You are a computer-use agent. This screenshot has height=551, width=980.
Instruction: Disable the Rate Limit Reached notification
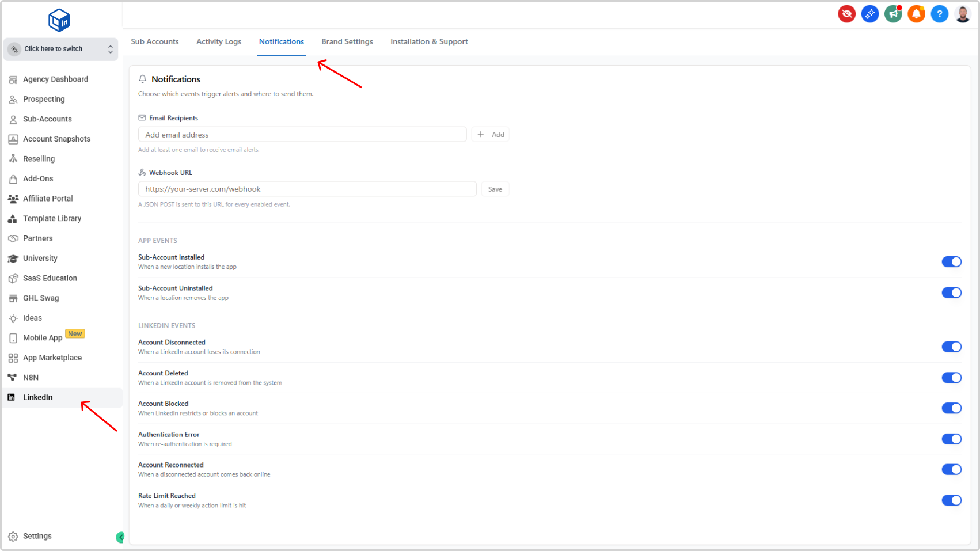pyautogui.click(x=952, y=500)
